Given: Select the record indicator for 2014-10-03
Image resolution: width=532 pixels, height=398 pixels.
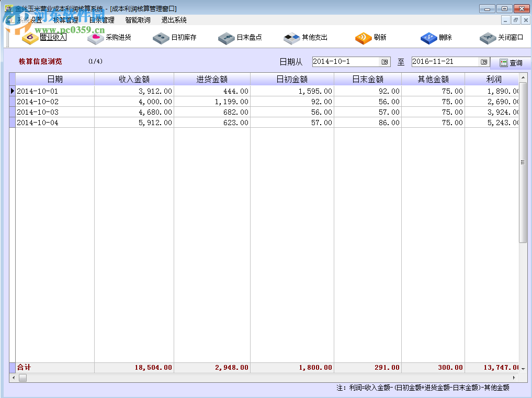Looking at the screenshot, I should click(12, 112).
